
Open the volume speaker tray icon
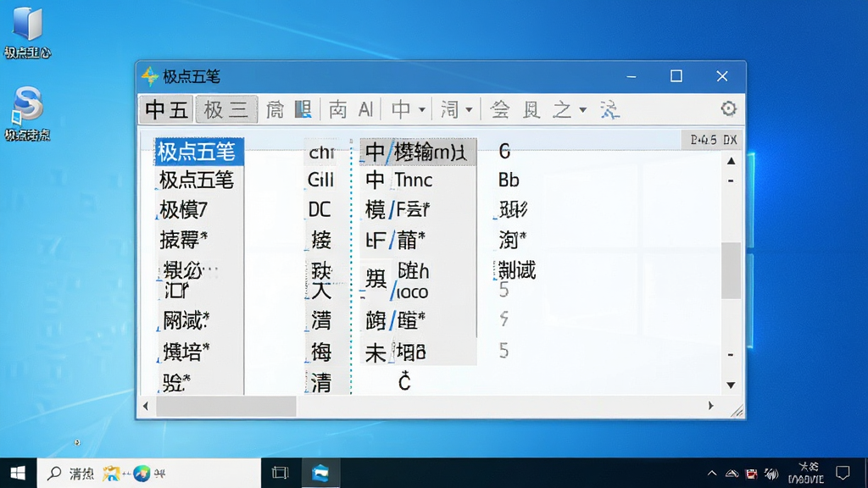click(x=771, y=474)
